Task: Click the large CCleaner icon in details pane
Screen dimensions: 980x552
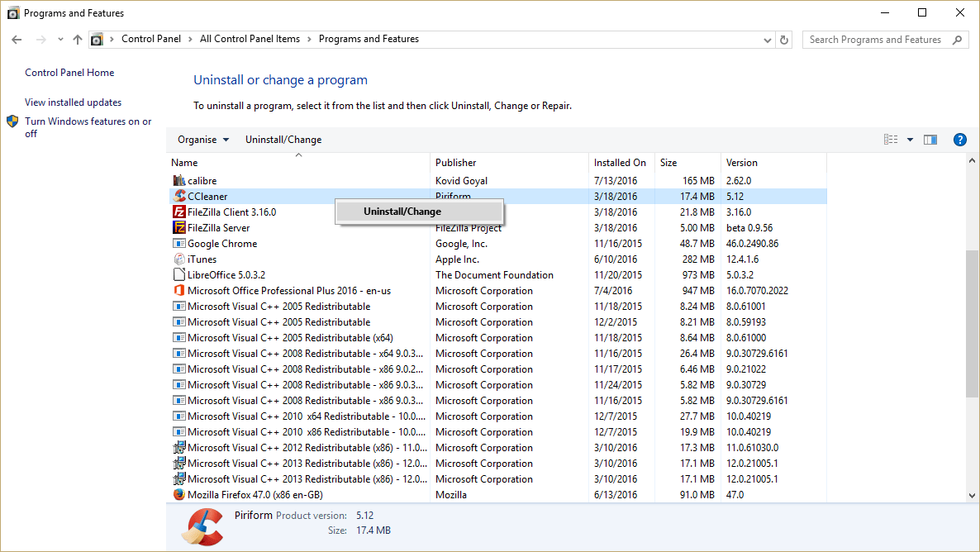Action: pyautogui.click(x=202, y=527)
